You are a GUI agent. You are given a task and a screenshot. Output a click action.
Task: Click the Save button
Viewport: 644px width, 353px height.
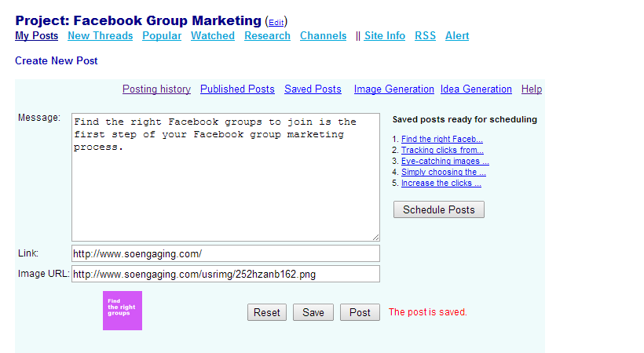coord(313,312)
